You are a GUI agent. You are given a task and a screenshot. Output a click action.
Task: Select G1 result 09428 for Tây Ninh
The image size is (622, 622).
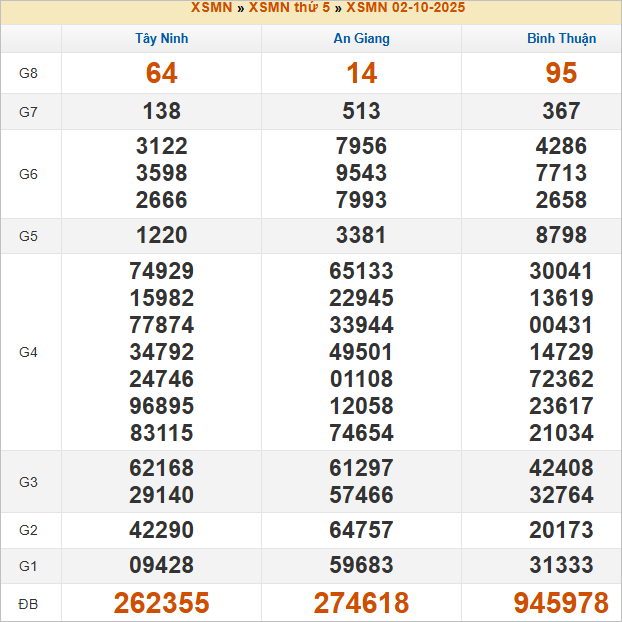(x=161, y=566)
